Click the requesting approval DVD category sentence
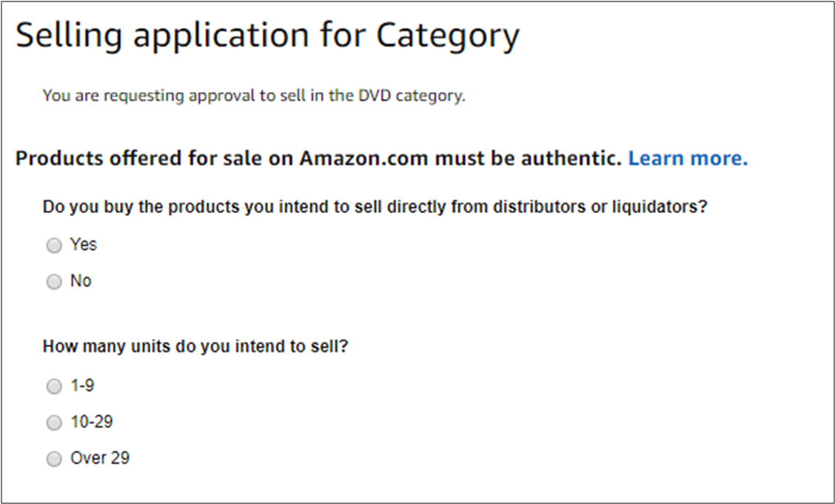The height and width of the screenshot is (504, 835). 254,96
